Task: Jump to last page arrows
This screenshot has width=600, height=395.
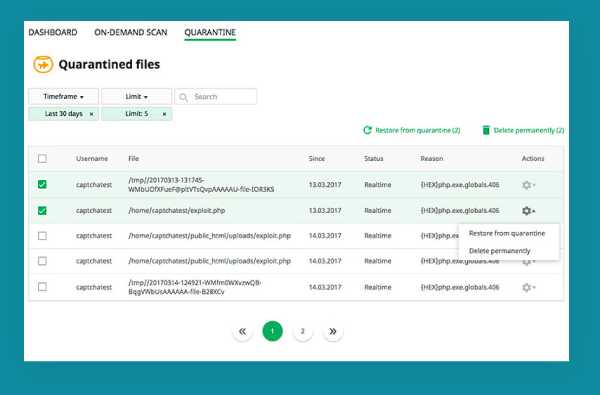Action: [333, 331]
